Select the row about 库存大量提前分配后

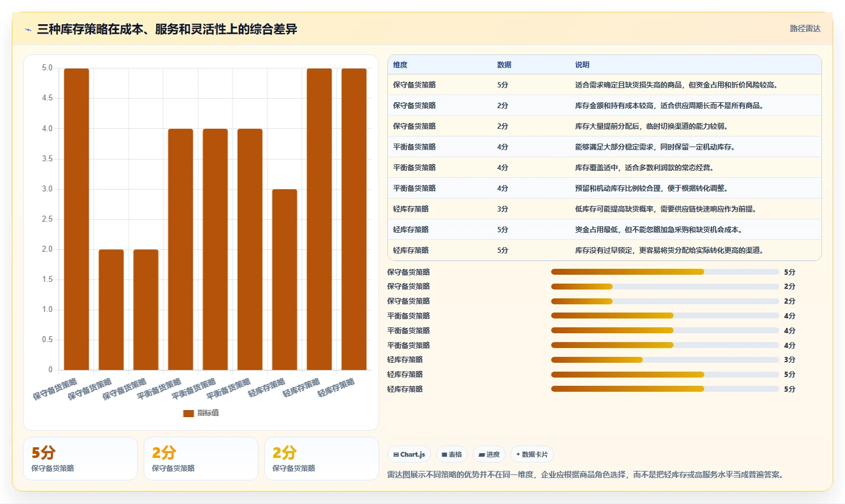pos(604,126)
